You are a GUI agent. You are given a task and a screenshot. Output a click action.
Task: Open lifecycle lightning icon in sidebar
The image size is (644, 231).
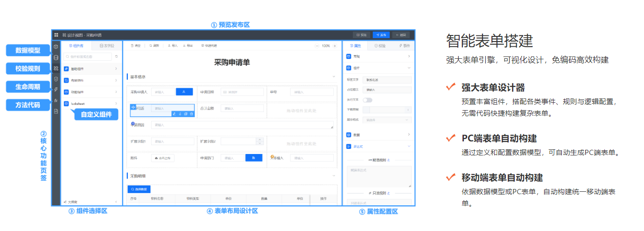[x=56, y=90]
